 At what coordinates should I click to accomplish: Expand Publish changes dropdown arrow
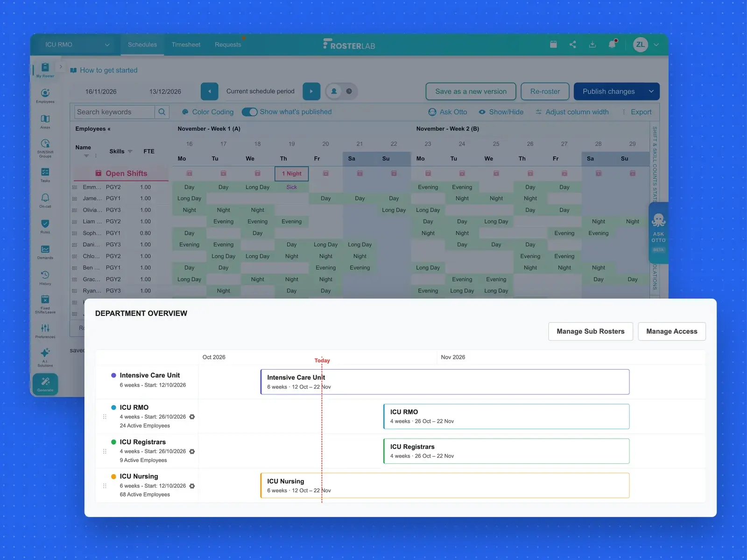point(651,91)
